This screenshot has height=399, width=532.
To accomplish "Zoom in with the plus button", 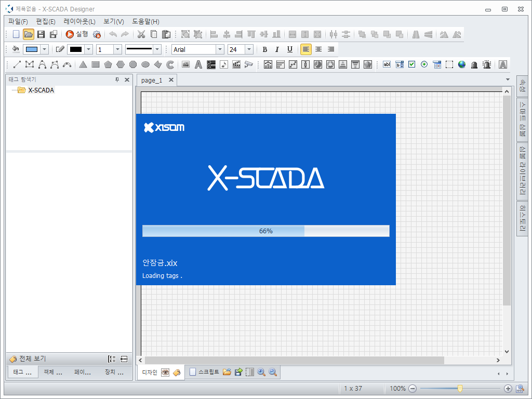I will (508, 389).
